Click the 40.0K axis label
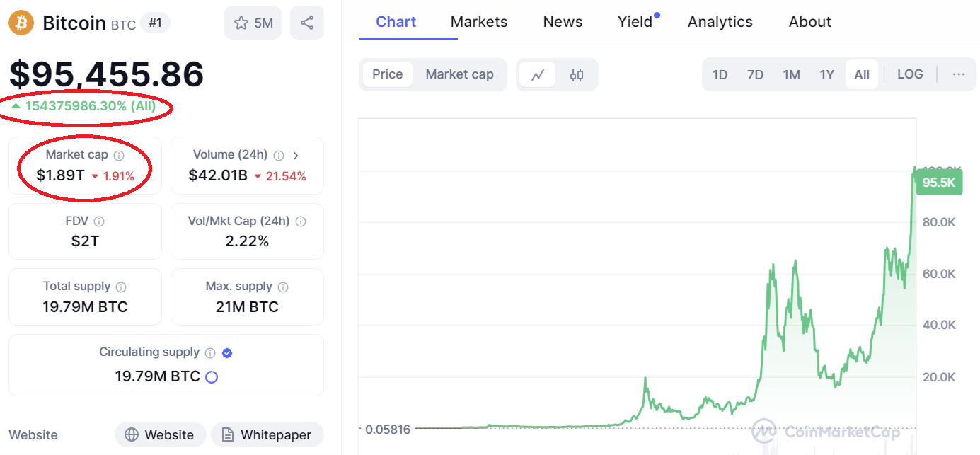Screen dimensions: 980x455 tap(939, 325)
